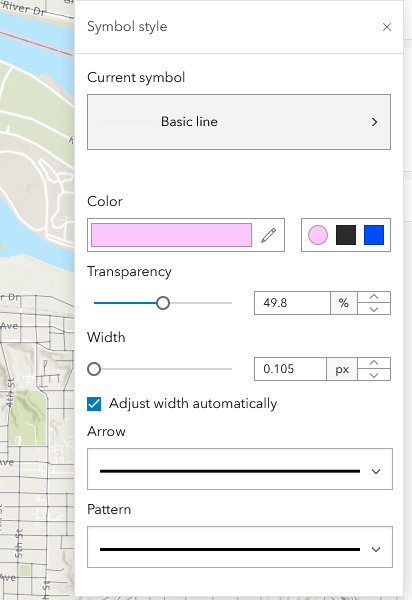The height and width of the screenshot is (600, 412).
Task: Select the black recent color swatch
Action: click(346, 235)
